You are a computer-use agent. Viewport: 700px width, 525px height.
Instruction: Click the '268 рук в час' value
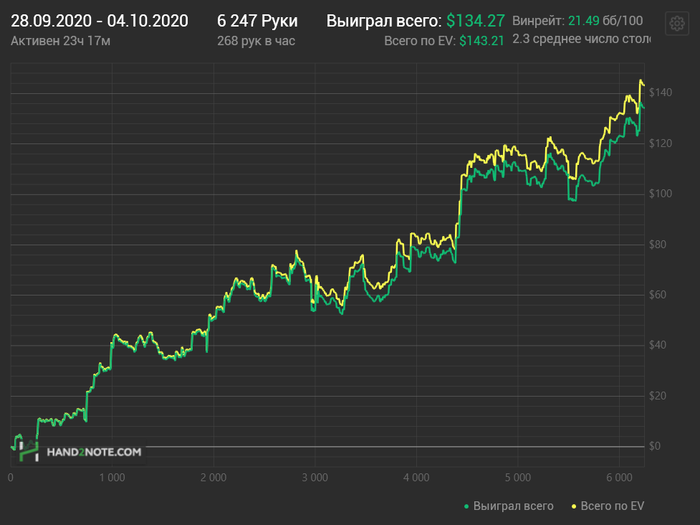click(x=256, y=41)
